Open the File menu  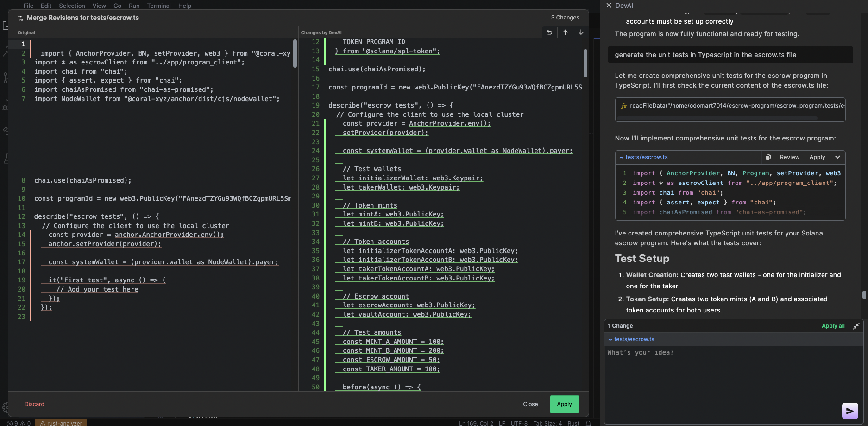point(28,6)
